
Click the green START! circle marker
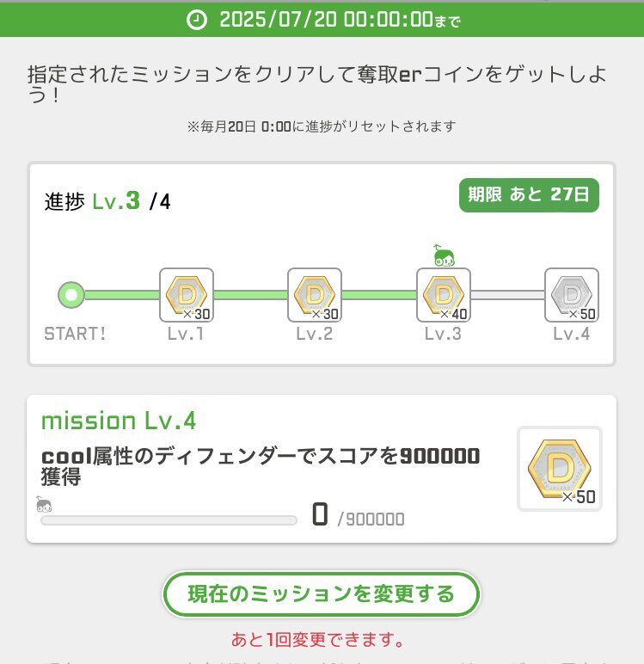(71, 295)
